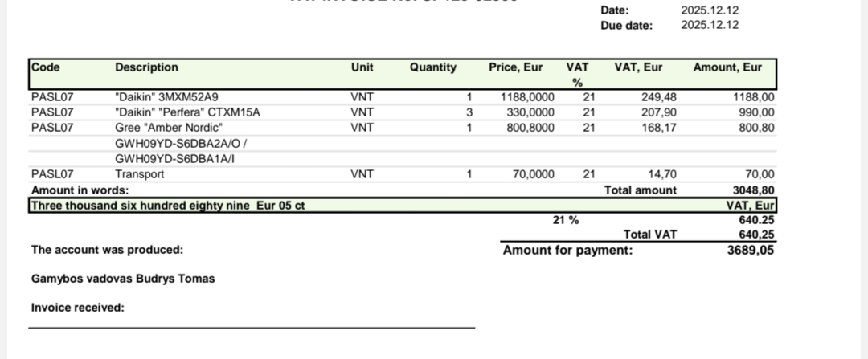Click the signature line below Invoice received

click(252, 328)
